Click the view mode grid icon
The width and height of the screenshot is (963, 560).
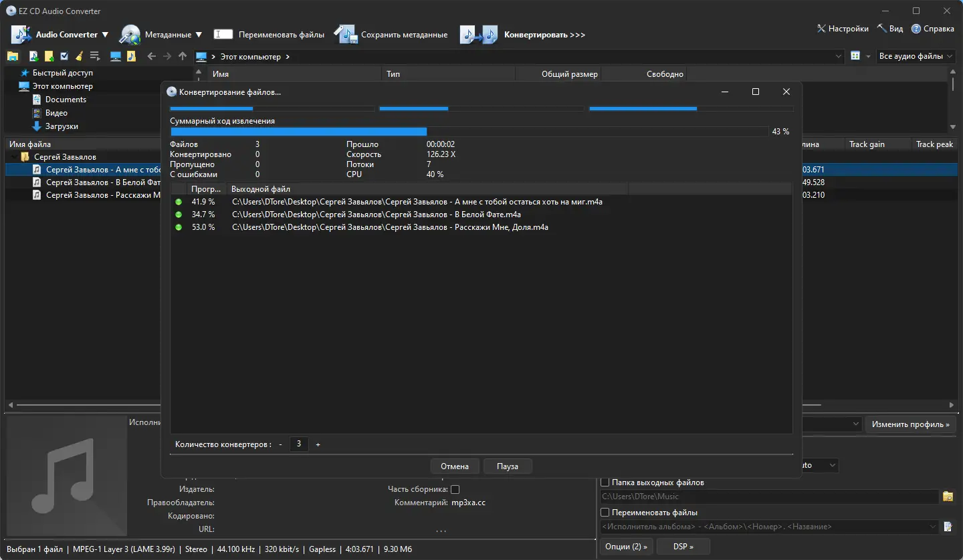pos(855,56)
